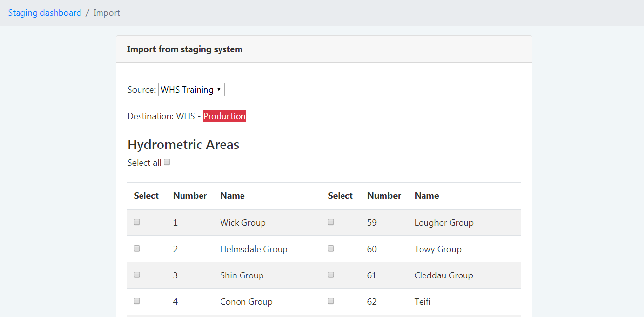Click the Import from staging system header

click(184, 49)
